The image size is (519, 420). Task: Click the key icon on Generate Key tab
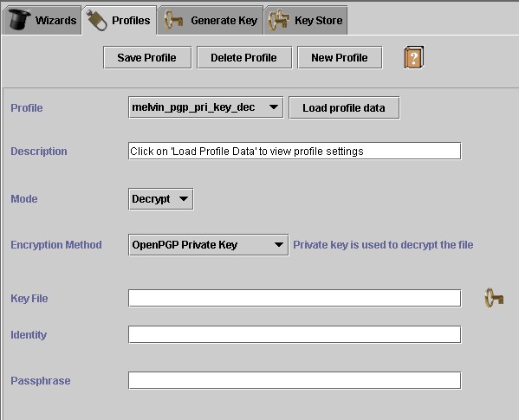click(173, 20)
